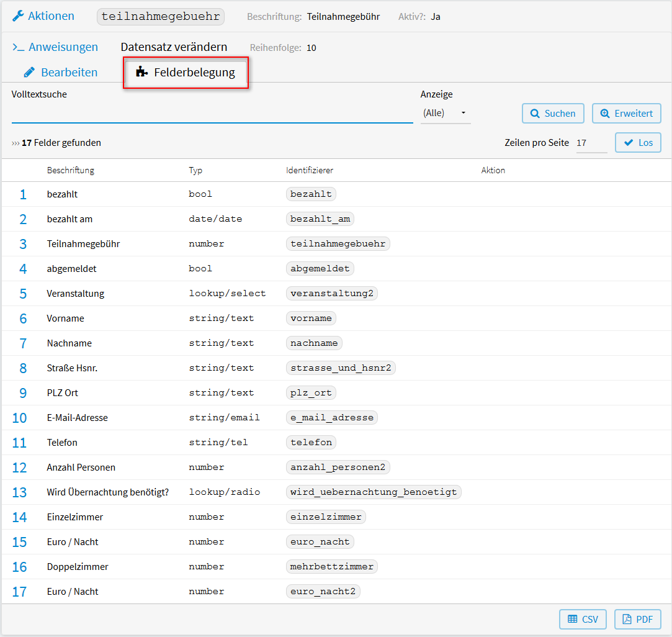Click the wird_uebernachtung_benoetigt identifier tag
The width and height of the screenshot is (672, 637).
[374, 492]
